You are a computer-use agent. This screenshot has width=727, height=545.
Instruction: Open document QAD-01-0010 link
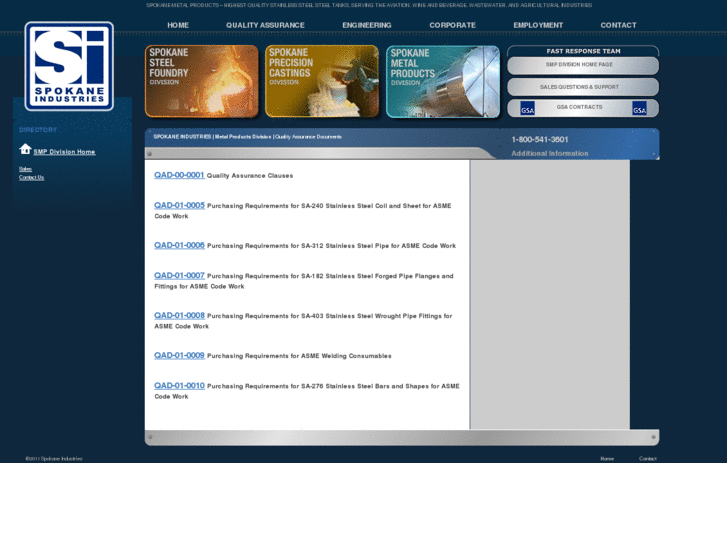(179, 385)
